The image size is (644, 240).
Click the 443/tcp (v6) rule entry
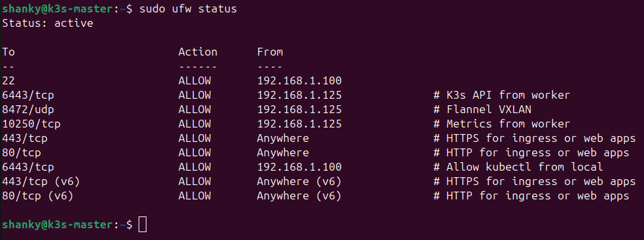tap(41, 181)
